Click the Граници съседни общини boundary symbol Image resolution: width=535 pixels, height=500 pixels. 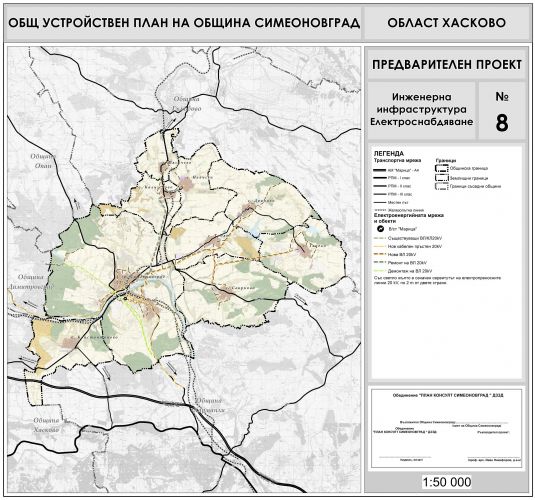[x=442, y=186]
